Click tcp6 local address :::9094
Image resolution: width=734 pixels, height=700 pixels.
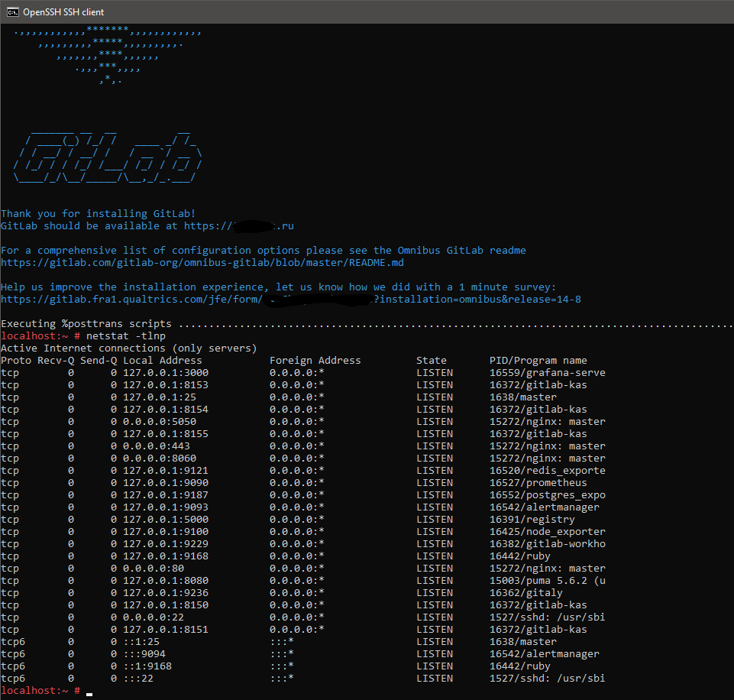144,653
